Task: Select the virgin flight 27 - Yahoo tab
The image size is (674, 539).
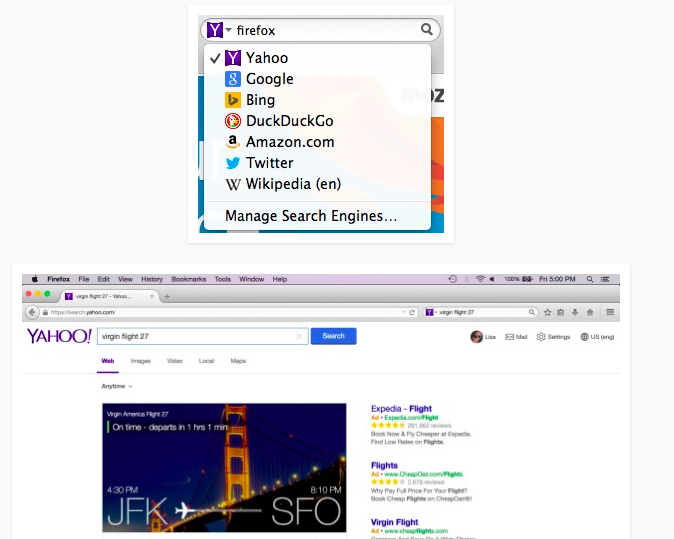Action: 110,296
